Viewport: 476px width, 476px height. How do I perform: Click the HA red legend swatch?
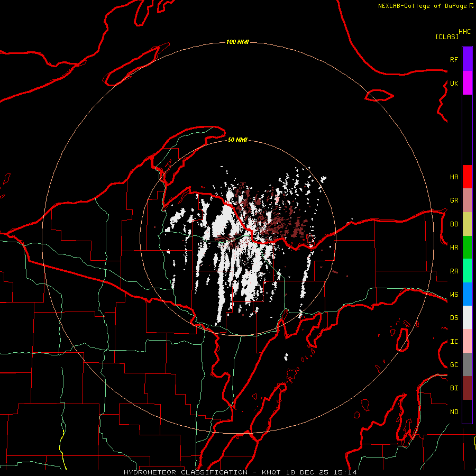point(467,177)
